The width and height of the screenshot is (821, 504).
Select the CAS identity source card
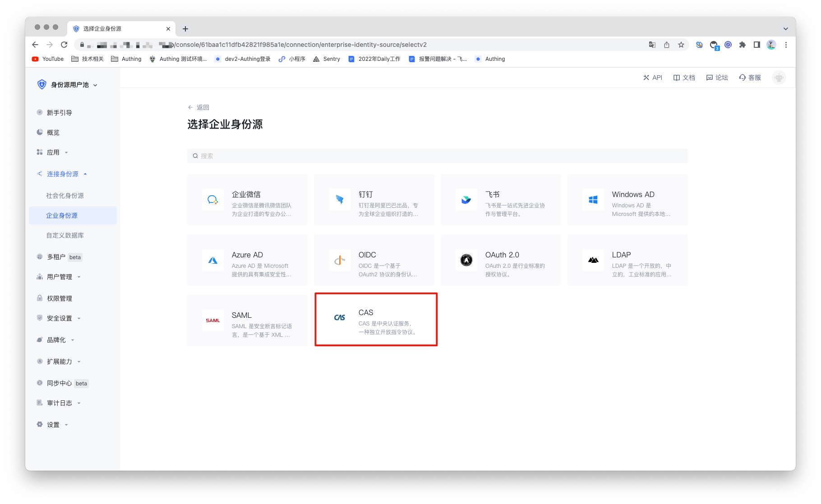coord(375,320)
